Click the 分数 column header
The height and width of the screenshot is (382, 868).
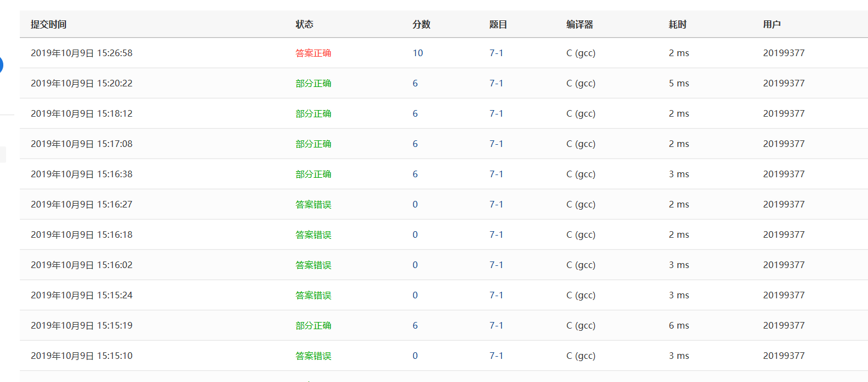pos(422,24)
